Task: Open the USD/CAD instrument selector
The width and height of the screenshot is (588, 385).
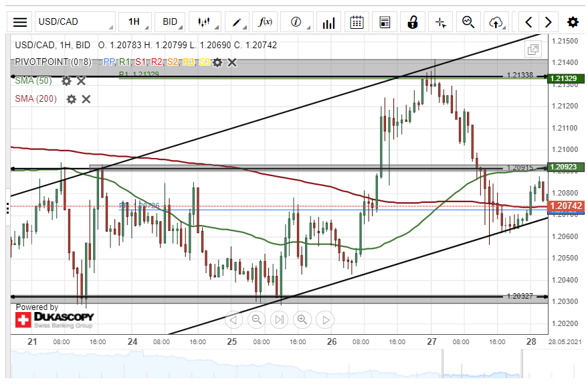Action: 74,22
